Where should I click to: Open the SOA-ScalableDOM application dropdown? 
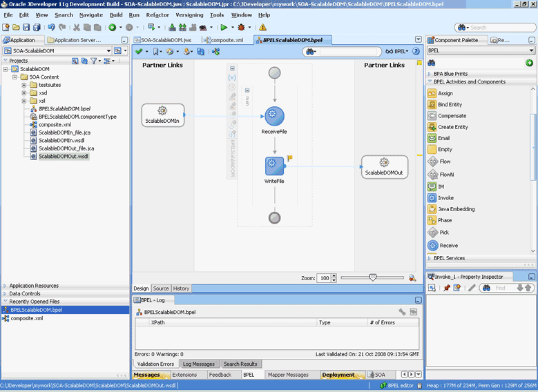tap(108, 51)
